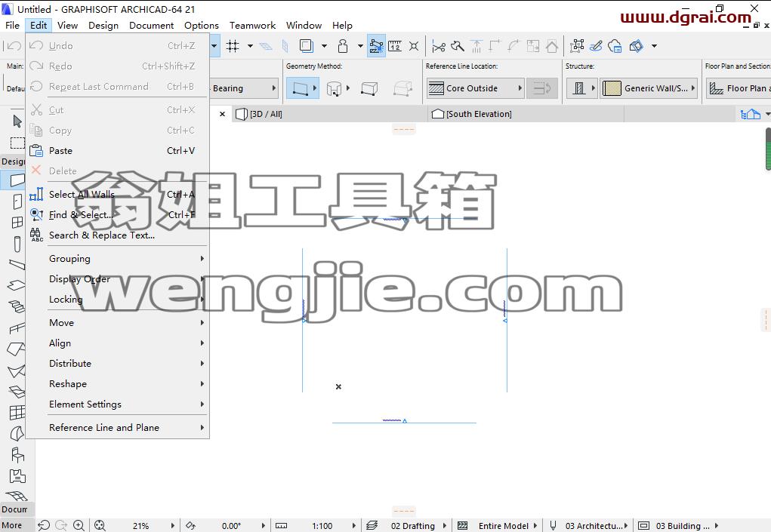Select the Column tool

pyautogui.click(x=17, y=244)
